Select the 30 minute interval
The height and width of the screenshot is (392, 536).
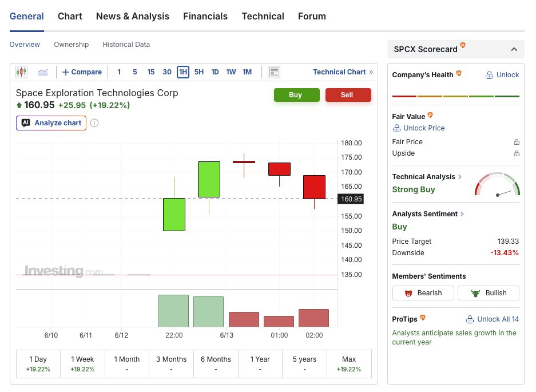pos(167,72)
